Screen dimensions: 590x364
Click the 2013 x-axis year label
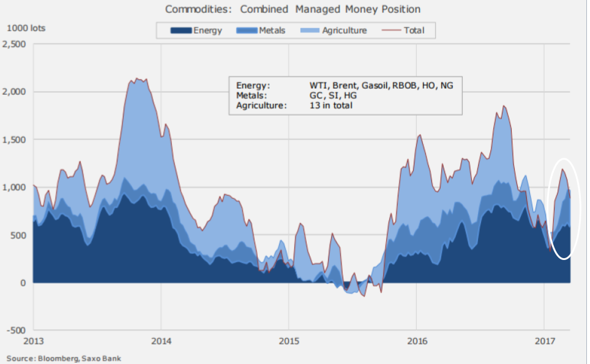tap(33, 340)
